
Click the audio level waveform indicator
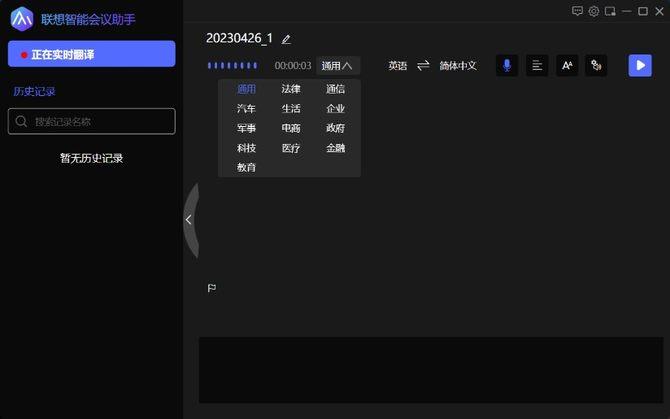pyautogui.click(x=232, y=65)
